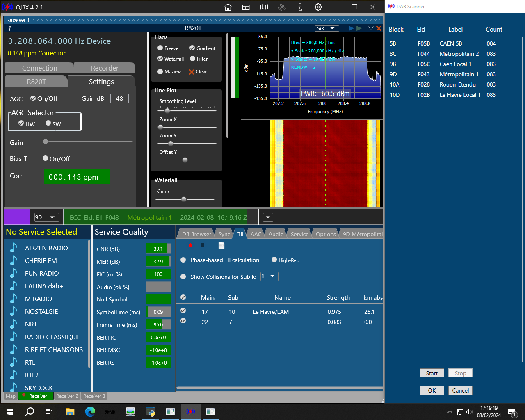
Task: Open the Sub Id dropdown showing 1
Action: (x=269, y=276)
